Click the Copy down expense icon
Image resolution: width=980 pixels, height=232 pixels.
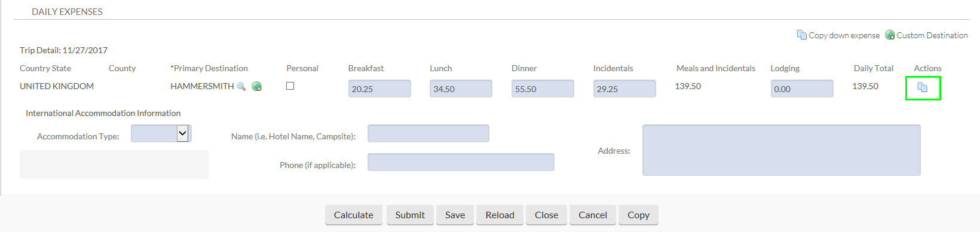801,35
